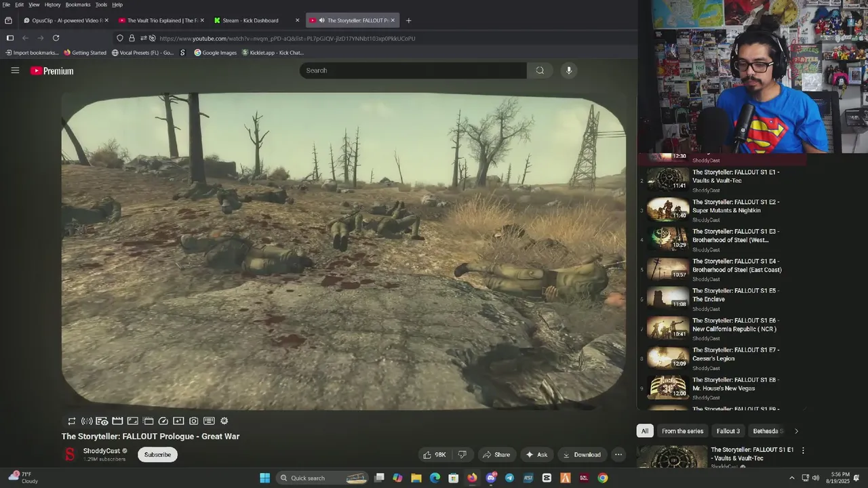Click the rectangle-frame icon below the video

click(x=133, y=421)
